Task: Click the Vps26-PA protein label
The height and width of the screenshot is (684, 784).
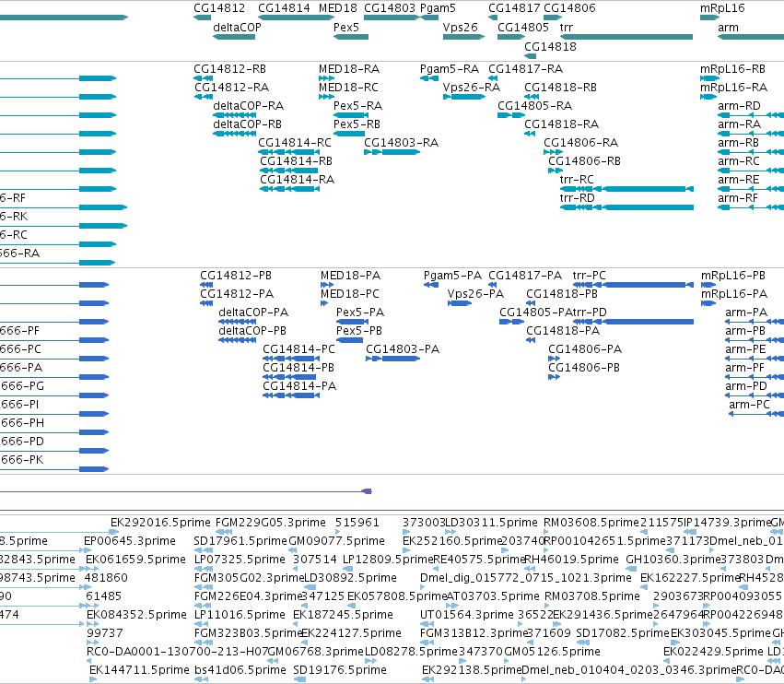Action: click(475, 294)
